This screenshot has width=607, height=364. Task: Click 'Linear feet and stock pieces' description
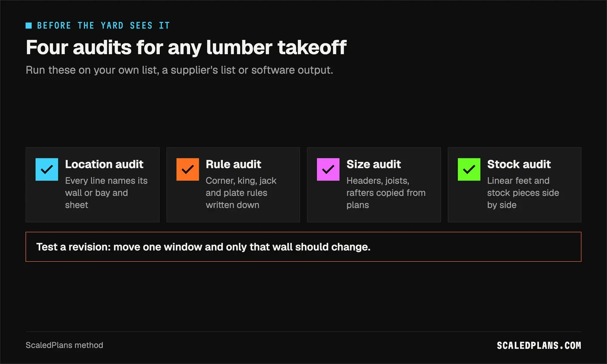pos(523,193)
